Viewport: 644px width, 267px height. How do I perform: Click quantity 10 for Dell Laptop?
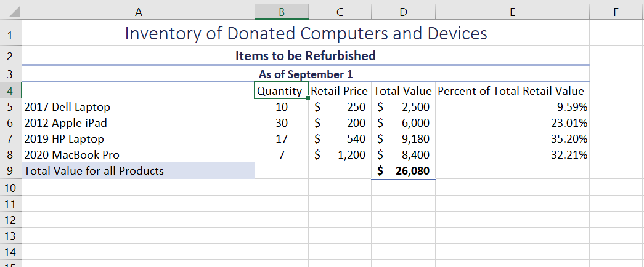tap(282, 107)
